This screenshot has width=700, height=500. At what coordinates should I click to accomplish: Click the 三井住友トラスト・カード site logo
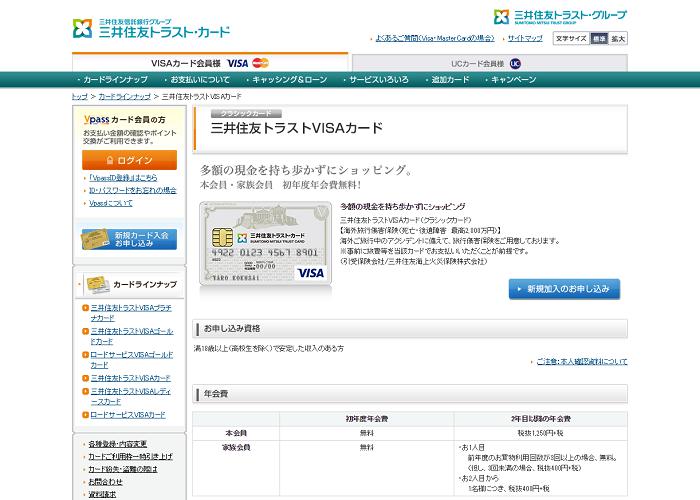coord(151,29)
